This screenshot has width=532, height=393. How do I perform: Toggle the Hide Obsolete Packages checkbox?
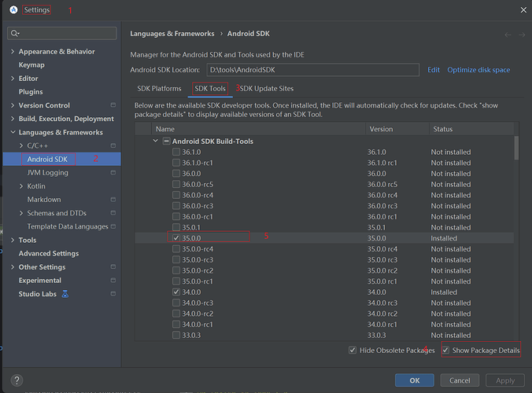coord(353,350)
